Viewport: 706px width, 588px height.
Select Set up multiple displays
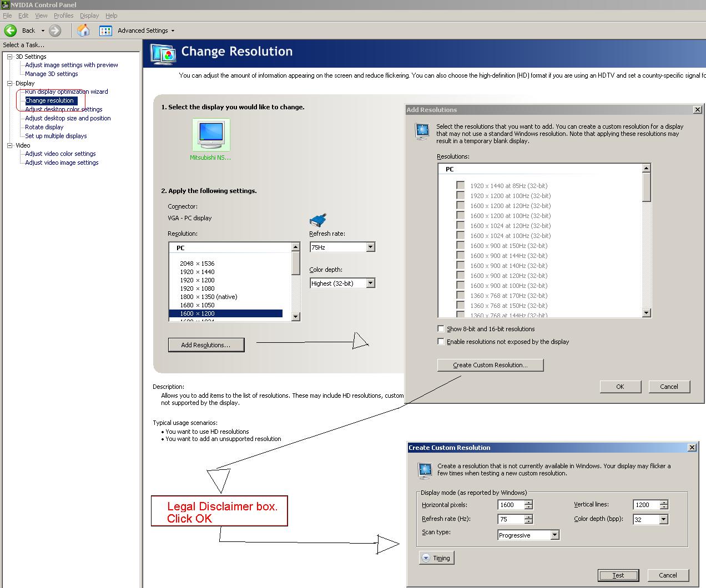coord(56,136)
